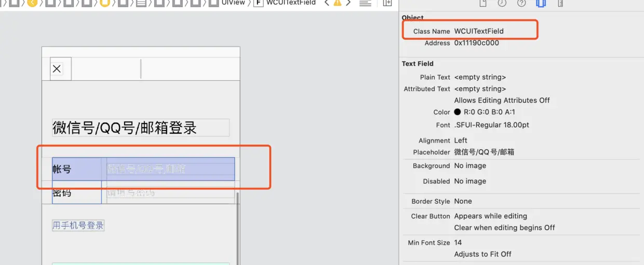Image resolution: width=644 pixels, height=265 pixels.
Task: Add an editor with the split icon
Action: pyautogui.click(x=387, y=3)
